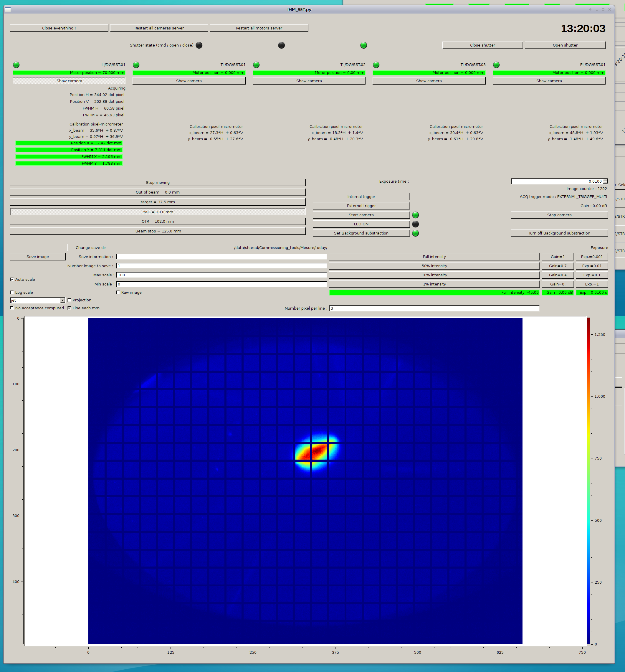Enable the Log scale checkbox

click(x=12, y=292)
